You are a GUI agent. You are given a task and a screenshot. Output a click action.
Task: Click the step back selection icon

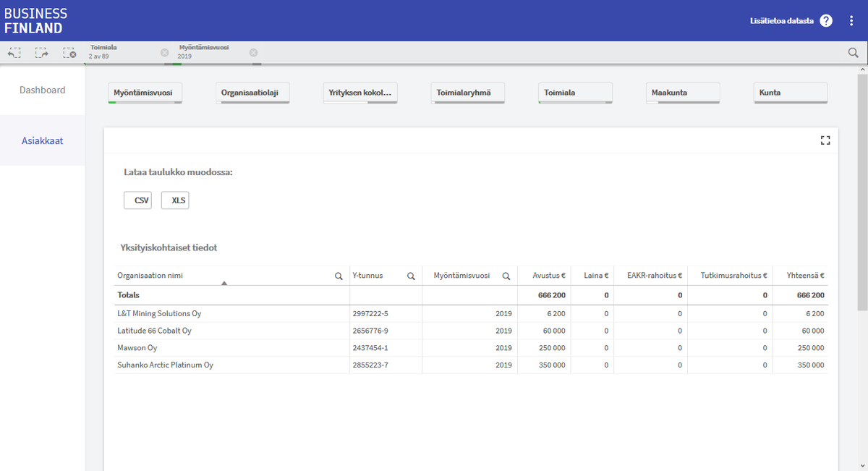click(14, 53)
